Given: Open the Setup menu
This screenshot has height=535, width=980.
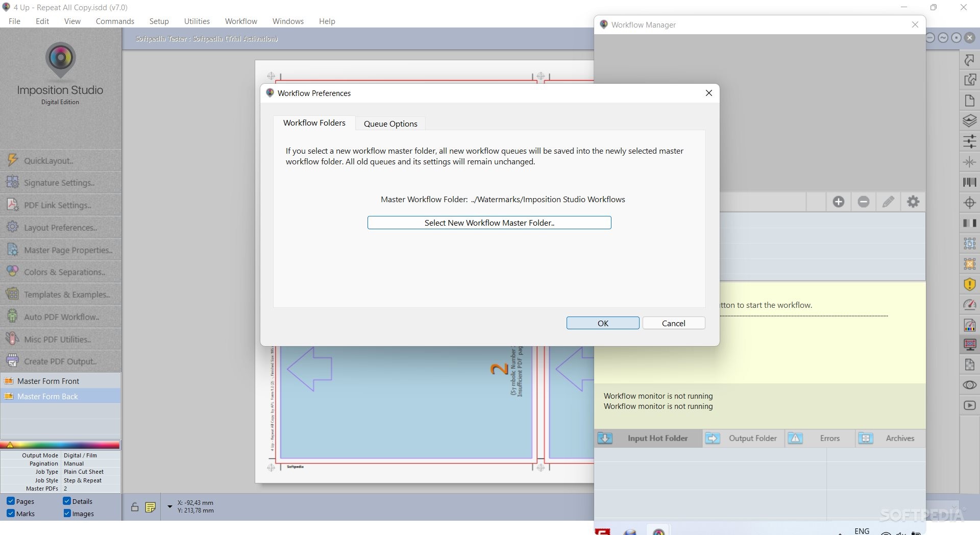Looking at the screenshot, I should (159, 21).
